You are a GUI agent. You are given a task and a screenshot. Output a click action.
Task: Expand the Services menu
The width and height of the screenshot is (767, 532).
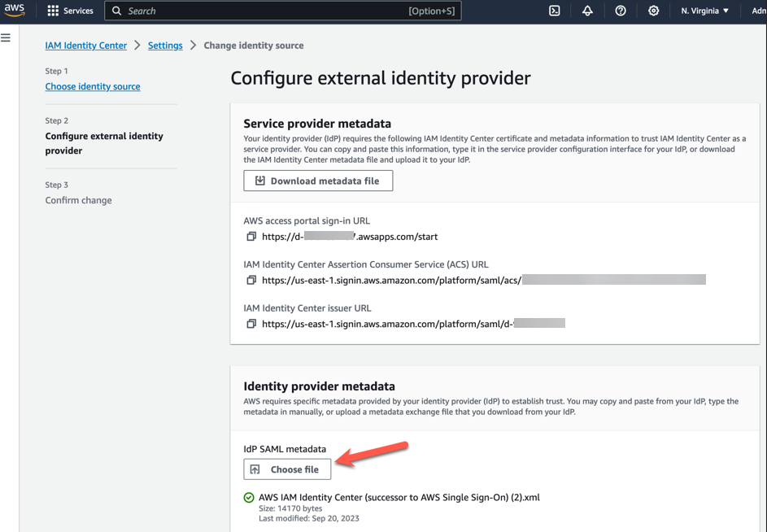pos(70,11)
